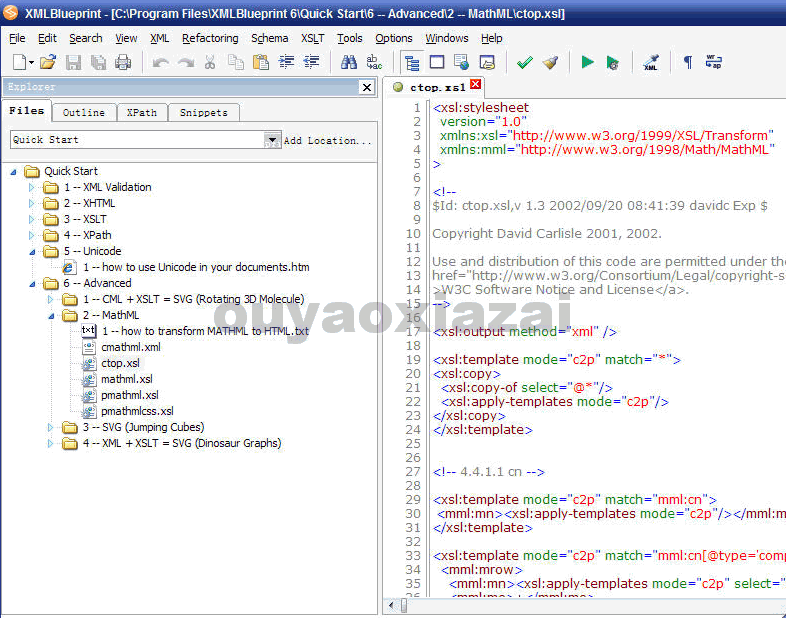Click the green checkmark Validate icon

[x=525, y=63]
